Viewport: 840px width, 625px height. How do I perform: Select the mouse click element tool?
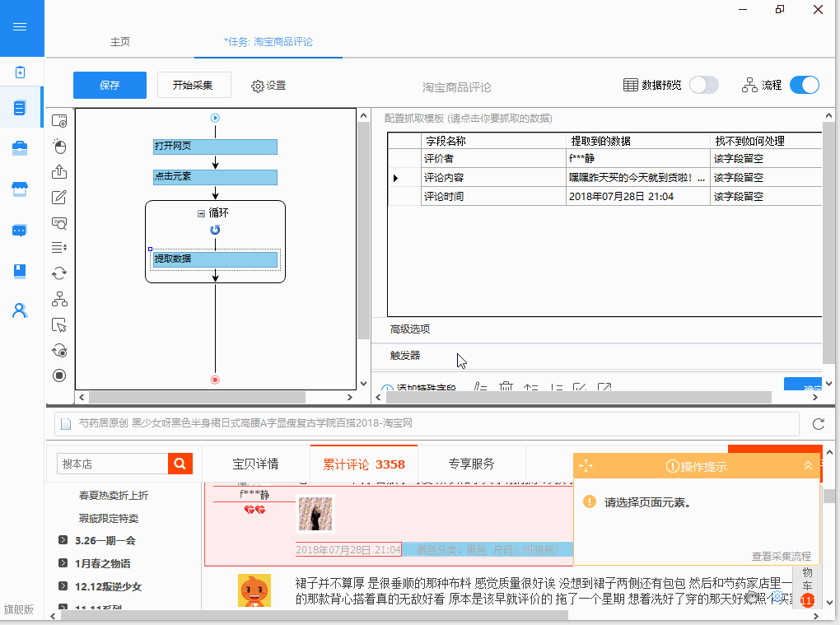click(x=59, y=147)
